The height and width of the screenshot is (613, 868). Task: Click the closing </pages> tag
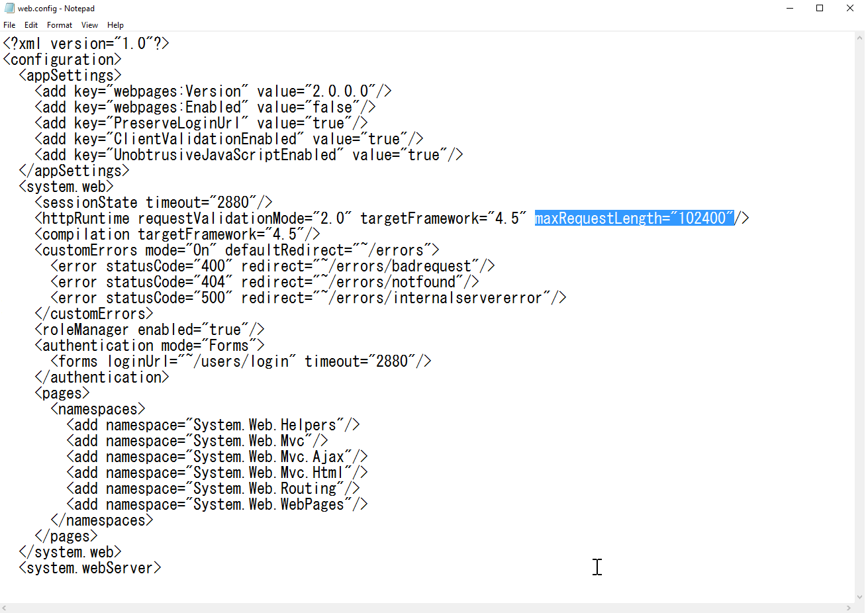pyautogui.click(x=66, y=536)
